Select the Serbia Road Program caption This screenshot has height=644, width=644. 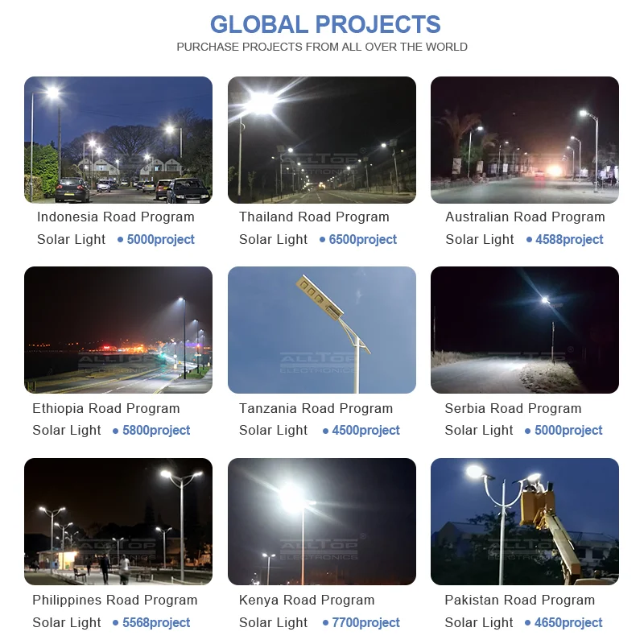point(513,409)
